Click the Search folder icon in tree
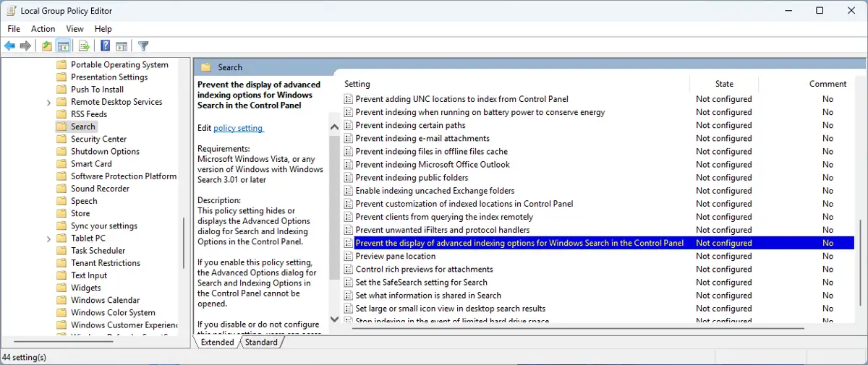 (x=61, y=126)
